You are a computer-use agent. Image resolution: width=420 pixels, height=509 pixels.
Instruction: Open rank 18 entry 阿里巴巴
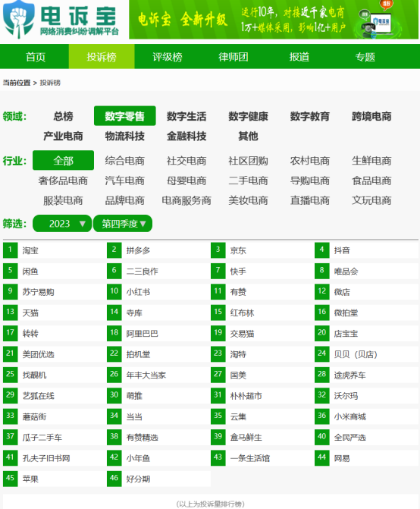(158, 333)
